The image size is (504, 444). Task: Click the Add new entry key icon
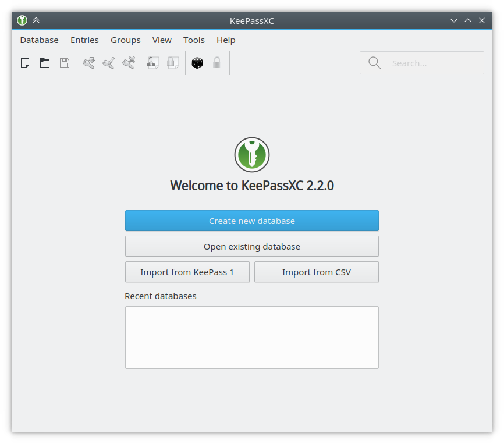click(x=88, y=63)
